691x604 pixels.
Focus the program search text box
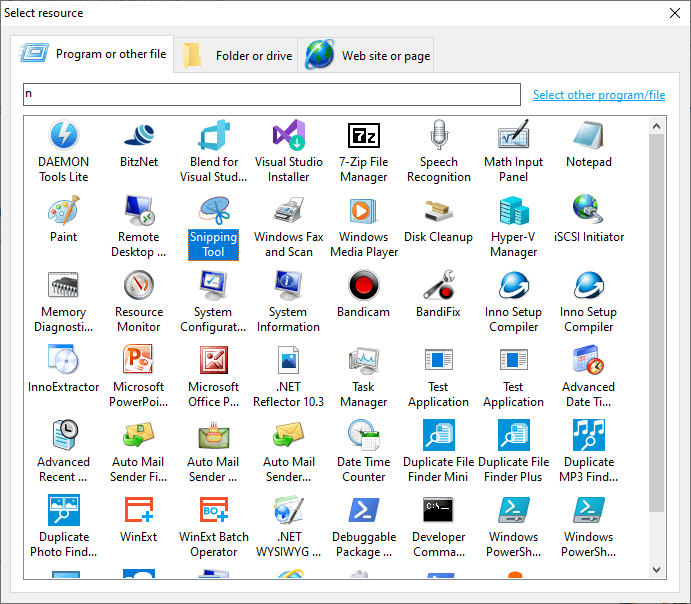click(x=272, y=94)
